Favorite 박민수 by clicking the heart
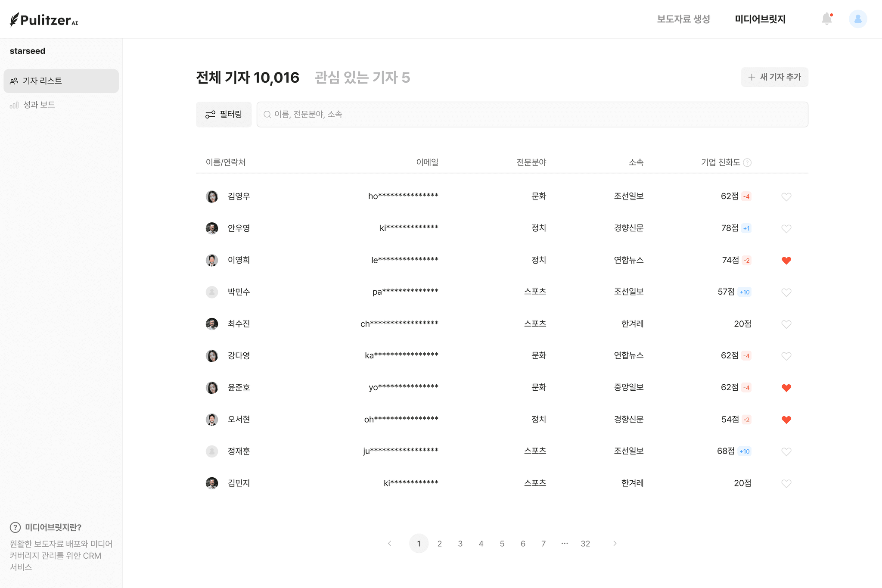 click(x=786, y=292)
